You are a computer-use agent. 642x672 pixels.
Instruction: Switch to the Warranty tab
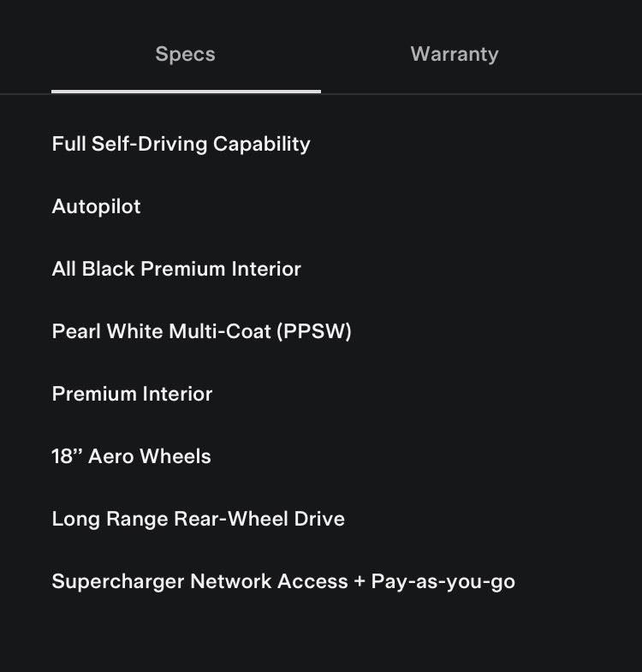[454, 55]
